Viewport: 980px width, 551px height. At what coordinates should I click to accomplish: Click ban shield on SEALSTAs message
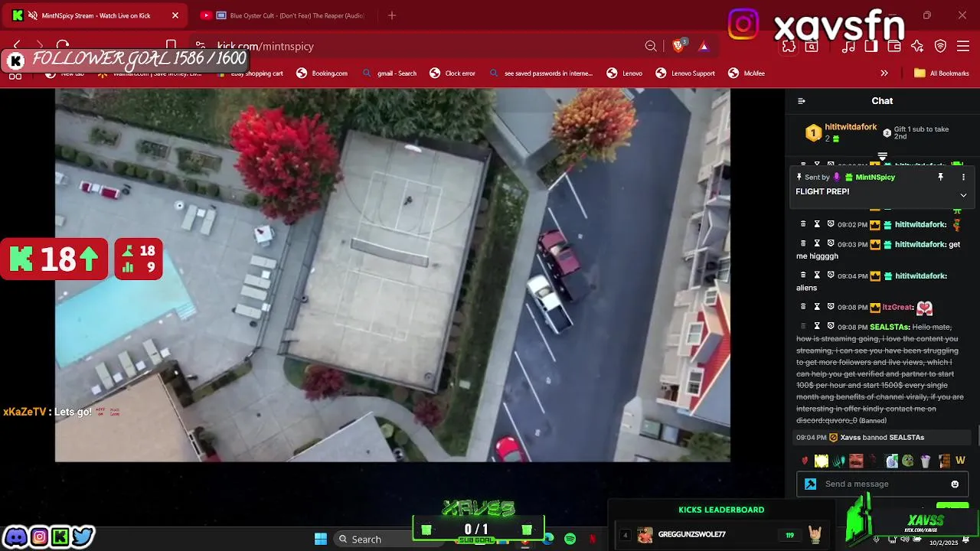click(831, 327)
